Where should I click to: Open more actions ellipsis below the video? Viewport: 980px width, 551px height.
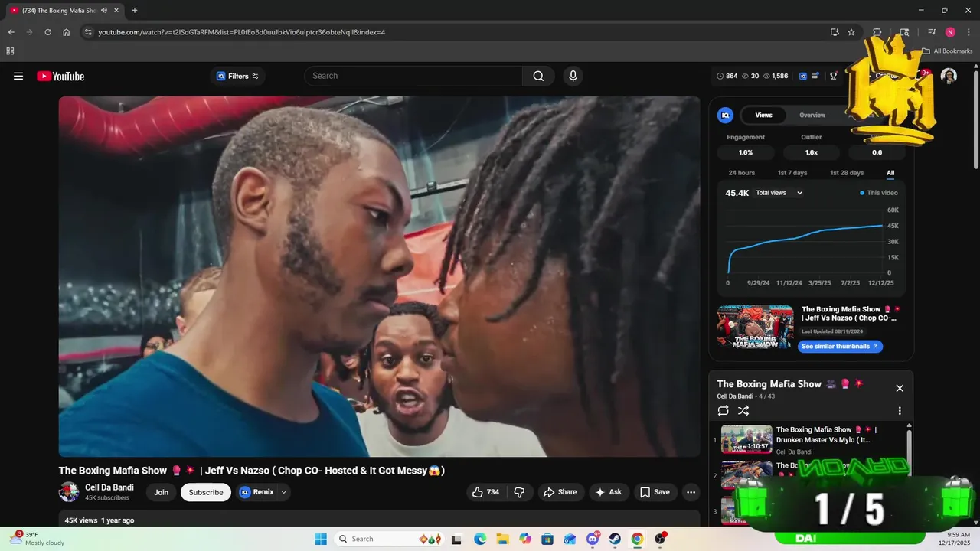coord(691,492)
